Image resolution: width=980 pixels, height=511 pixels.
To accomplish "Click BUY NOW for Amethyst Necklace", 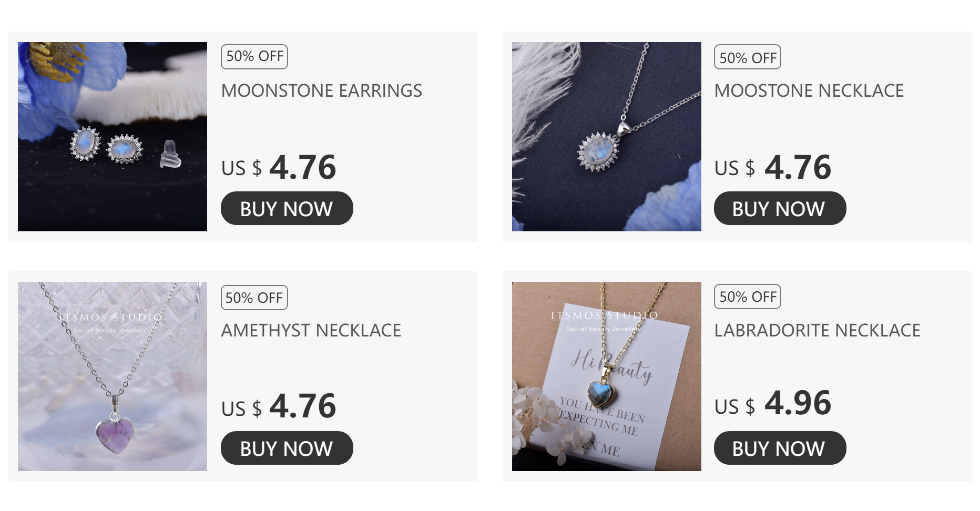I will tap(287, 448).
